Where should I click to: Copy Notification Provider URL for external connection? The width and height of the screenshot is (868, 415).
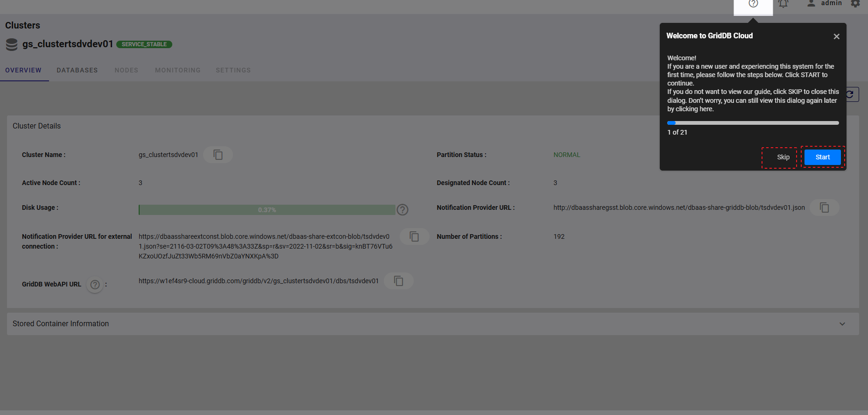coord(414,236)
